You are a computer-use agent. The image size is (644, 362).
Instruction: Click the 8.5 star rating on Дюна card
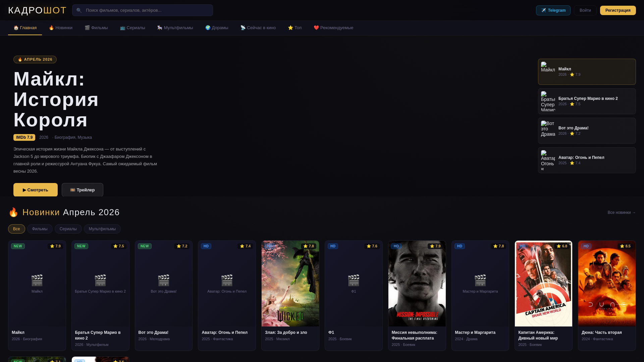[x=625, y=246]
